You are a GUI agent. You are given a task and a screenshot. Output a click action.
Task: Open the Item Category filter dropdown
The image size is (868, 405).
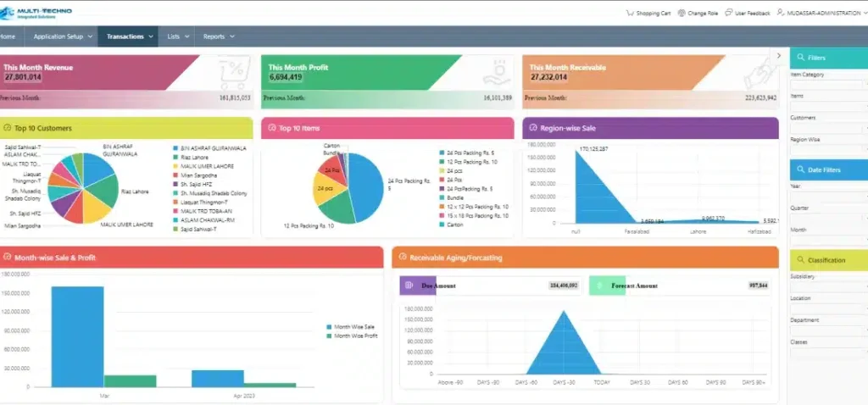(x=828, y=85)
